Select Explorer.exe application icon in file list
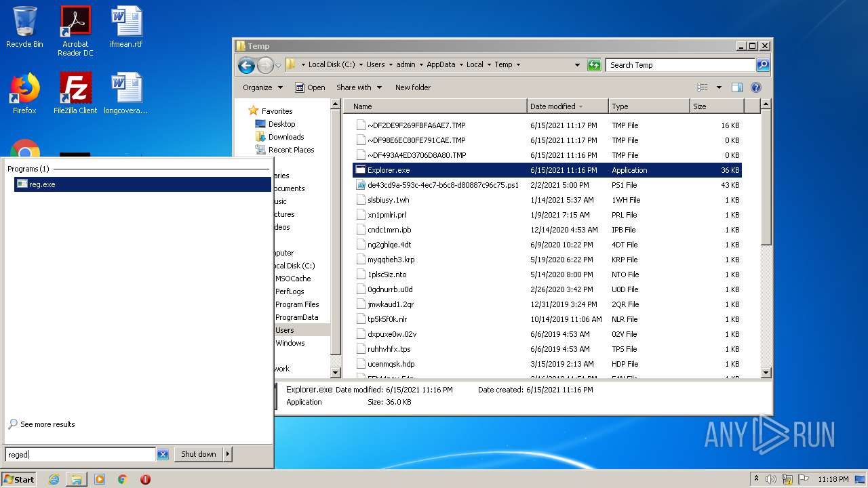Image resolution: width=868 pixels, height=488 pixels. [x=361, y=170]
